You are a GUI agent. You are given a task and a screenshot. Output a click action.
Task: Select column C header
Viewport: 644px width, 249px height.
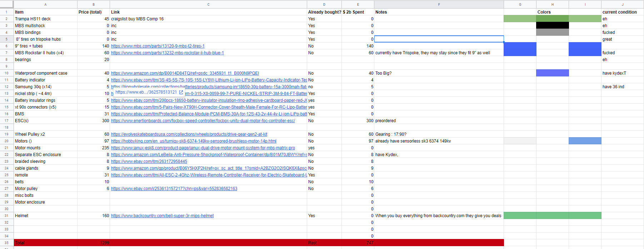tap(208, 4)
